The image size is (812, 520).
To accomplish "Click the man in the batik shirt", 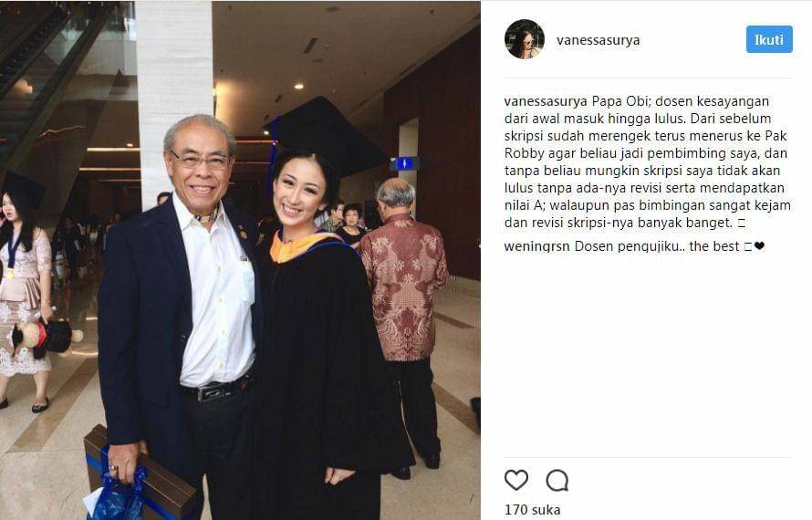I will [x=404, y=321].
